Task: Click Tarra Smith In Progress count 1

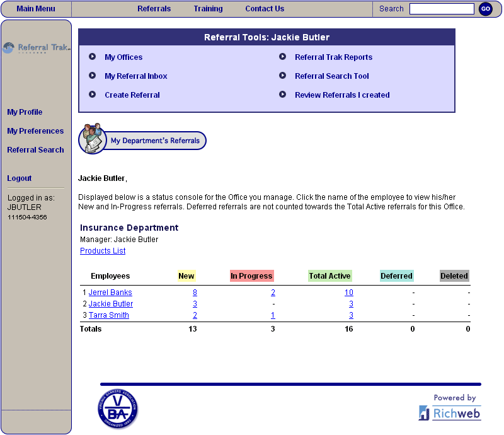Action: [273, 315]
